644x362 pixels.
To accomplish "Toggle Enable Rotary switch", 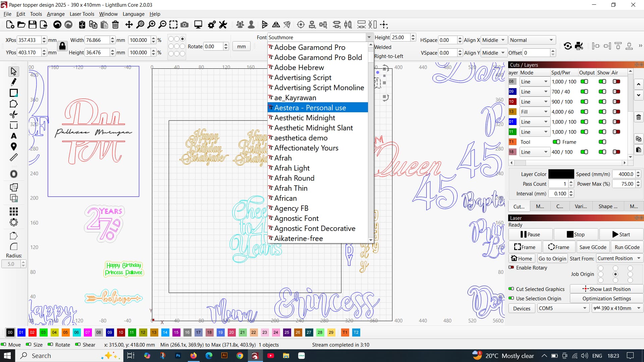I will coord(511,267).
